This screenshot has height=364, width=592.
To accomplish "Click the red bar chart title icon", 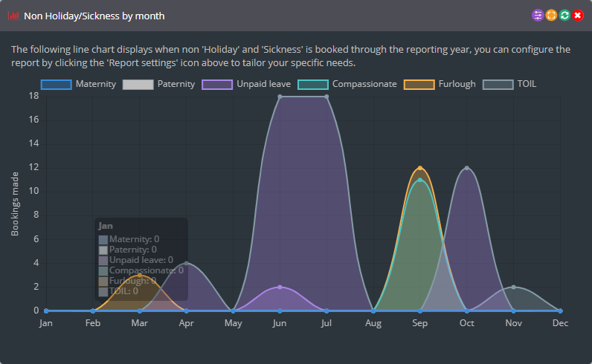I will [13, 16].
